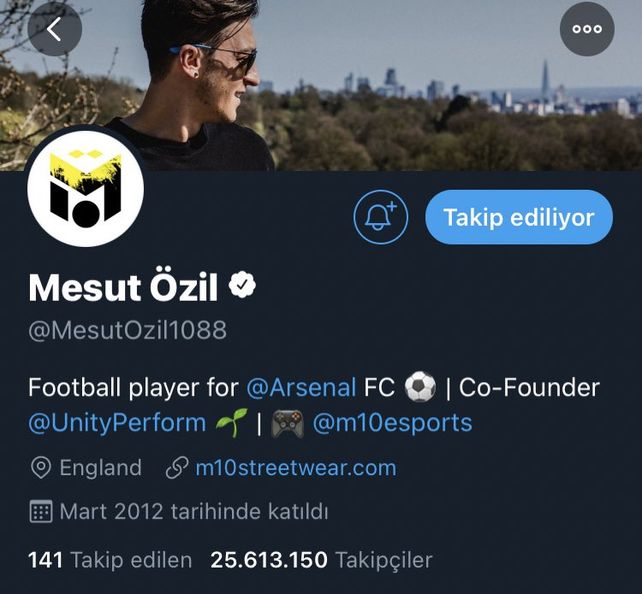Click the chain link icon before the website
The width and height of the screenshot is (642, 594).
point(176,467)
